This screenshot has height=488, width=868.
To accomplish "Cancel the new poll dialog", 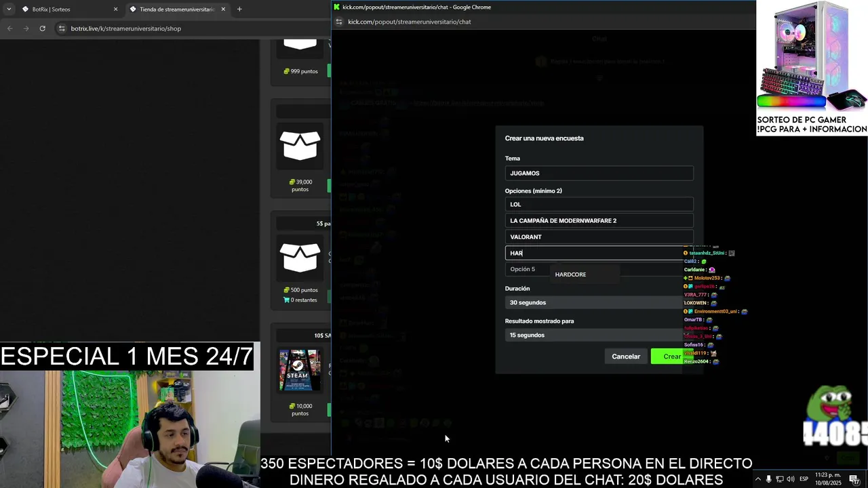I will tap(626, 357).
